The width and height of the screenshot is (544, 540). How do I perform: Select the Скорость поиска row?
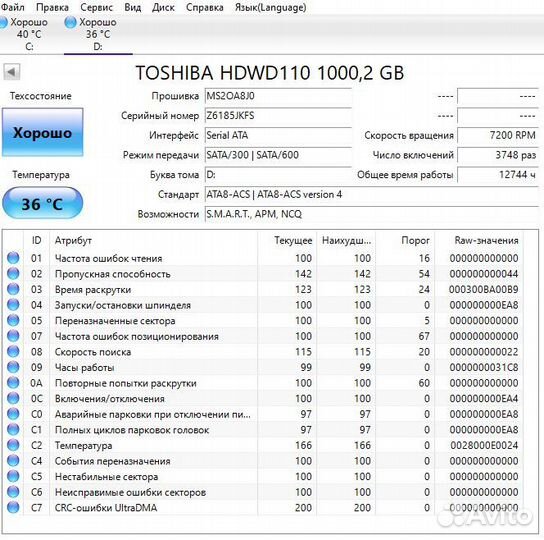point(263,352)
